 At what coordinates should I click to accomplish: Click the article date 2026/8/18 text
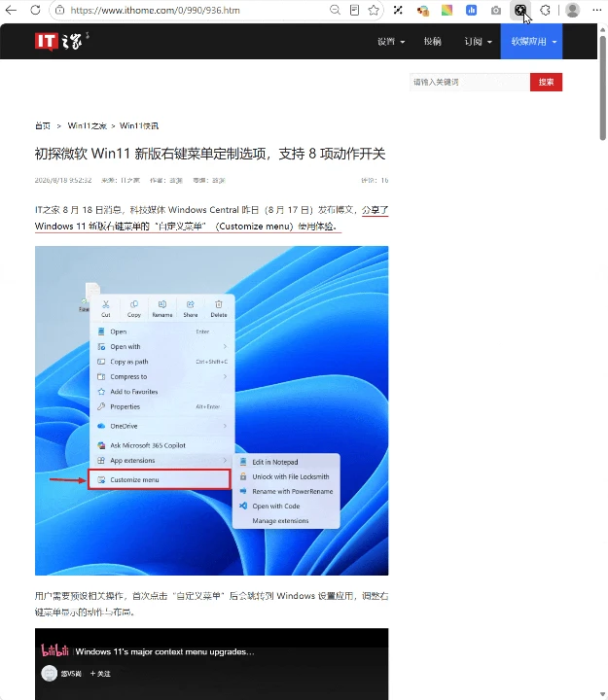[x=63, y=181]
